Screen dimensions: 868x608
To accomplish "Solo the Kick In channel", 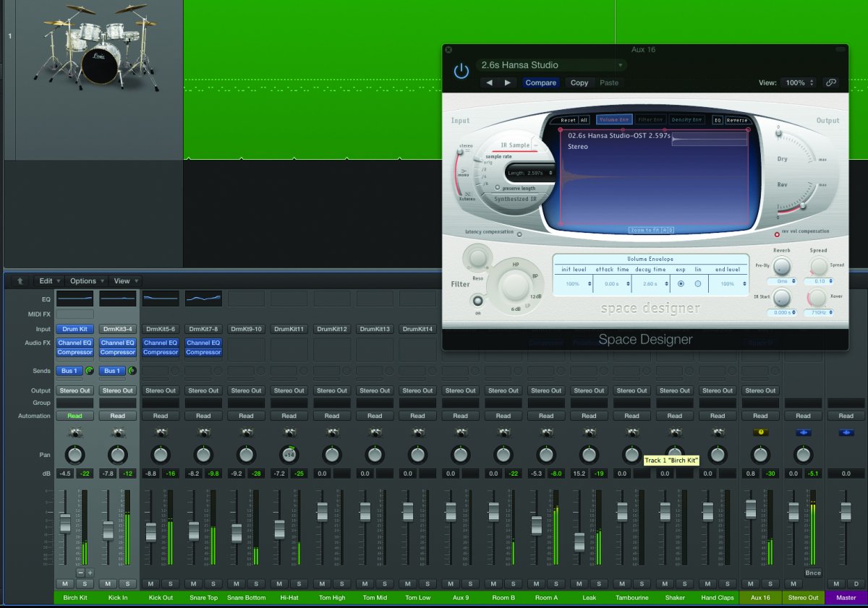I will (x=127, y=584).
